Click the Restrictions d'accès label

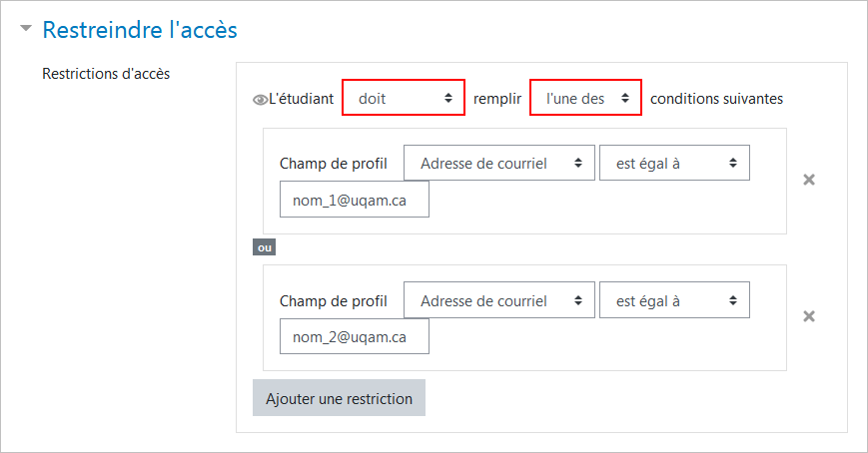pos(106,74)
